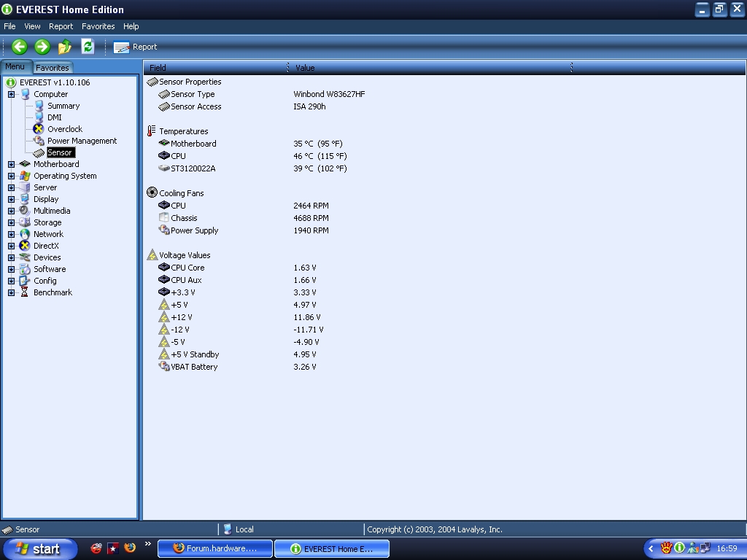747x560 pixels.
Task: Expand the Config tree node
Action: (11, 281)
